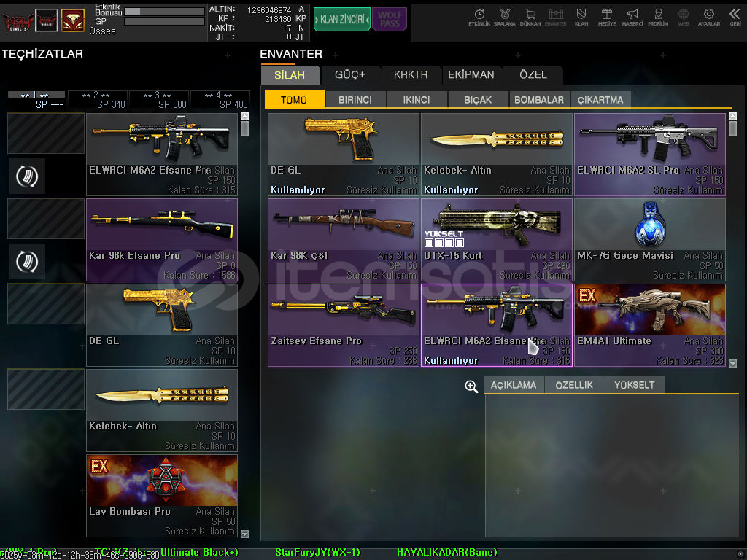Click the magnifier zoom icon beside Açıklama

(x=471, y=386)
